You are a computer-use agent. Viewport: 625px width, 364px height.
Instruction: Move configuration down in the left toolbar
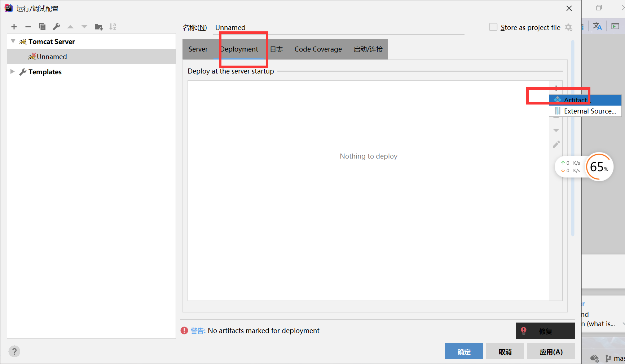click(x=84, y=27)
